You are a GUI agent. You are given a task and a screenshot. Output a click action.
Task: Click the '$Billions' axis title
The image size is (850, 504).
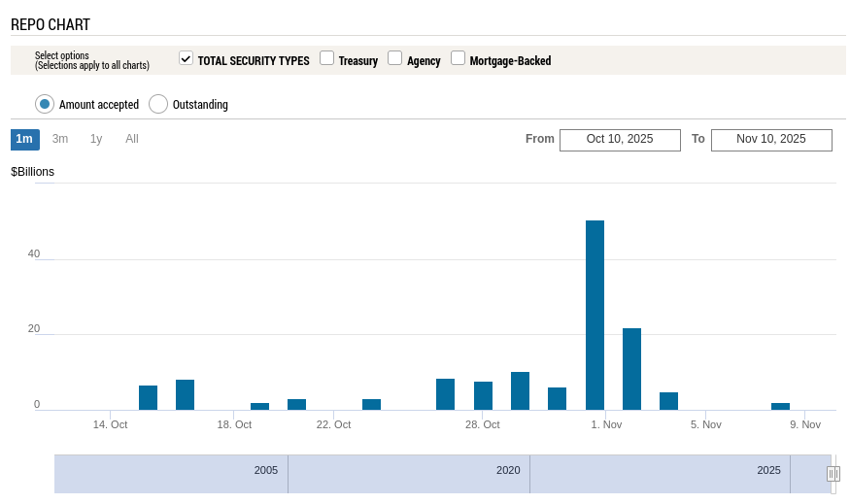[32, 172]
